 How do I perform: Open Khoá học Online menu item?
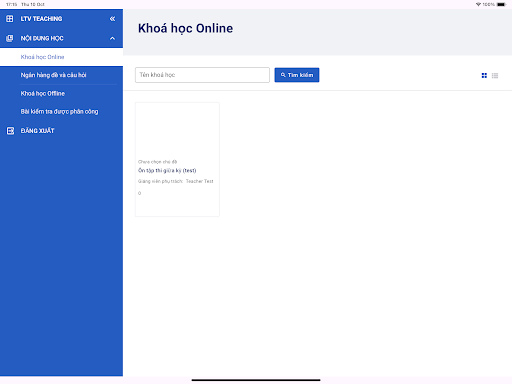pos(61,57)
